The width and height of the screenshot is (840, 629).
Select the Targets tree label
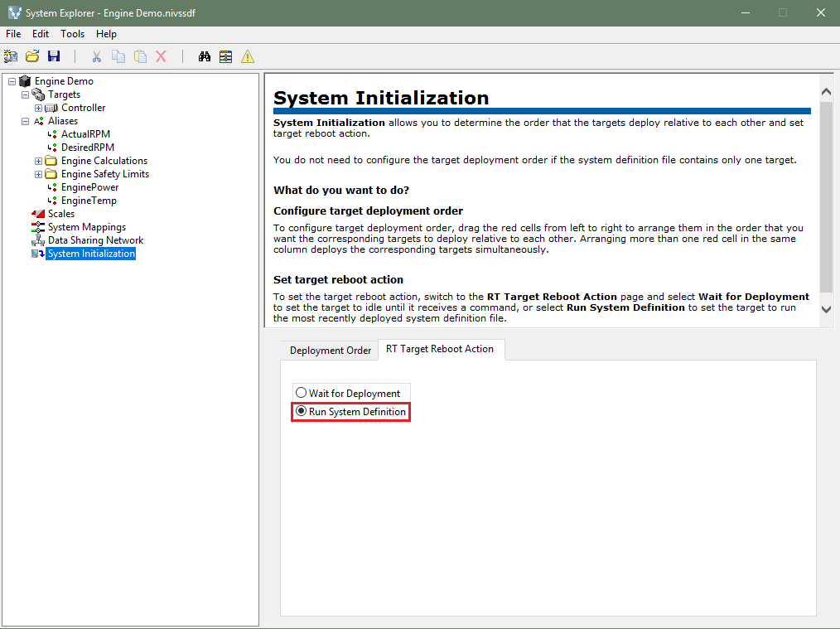(x=65, y=94)
